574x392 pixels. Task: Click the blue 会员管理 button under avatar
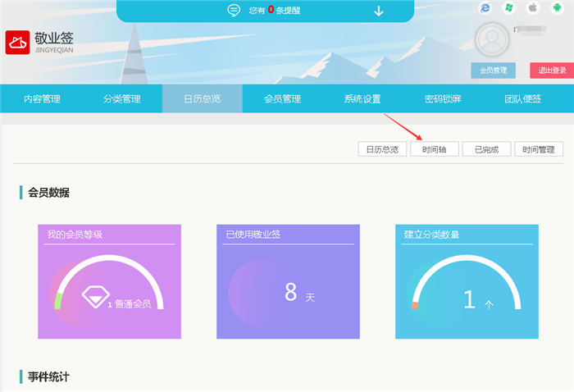(x=493, y=71)
